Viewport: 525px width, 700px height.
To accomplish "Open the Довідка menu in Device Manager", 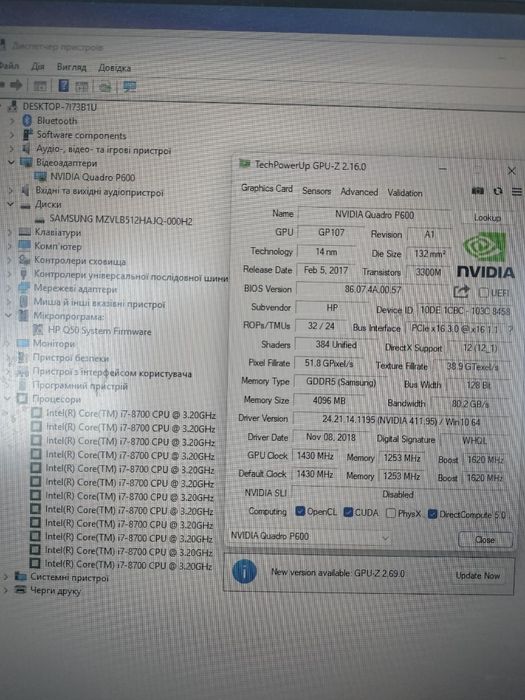I will 114,68.
